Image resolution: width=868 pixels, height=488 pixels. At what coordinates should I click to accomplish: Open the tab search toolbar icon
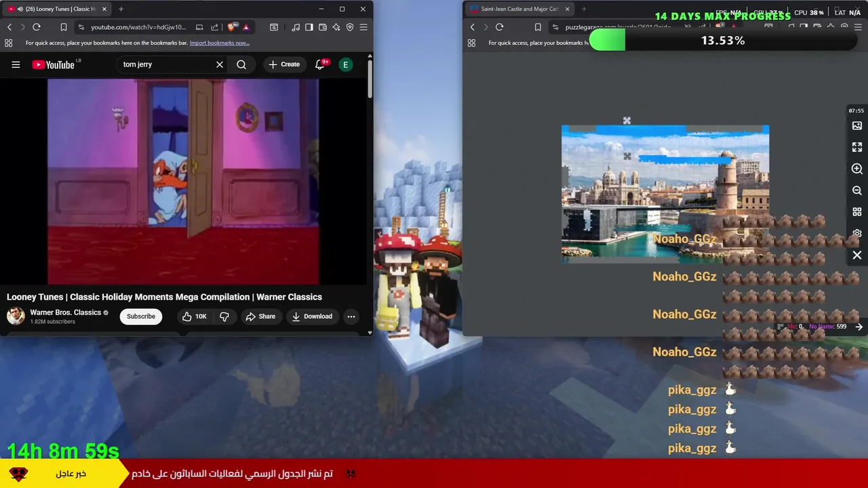(x=274, y=27)
